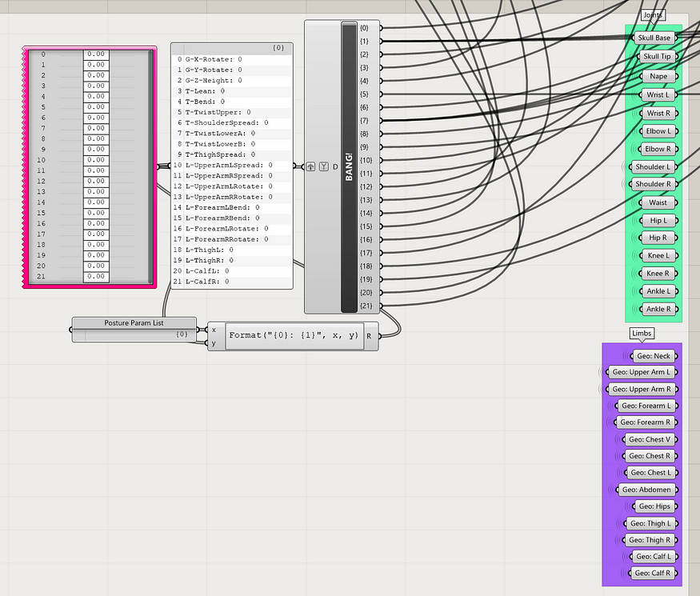Select the Geo: Neck limb parameter
Image resolution: width=700 pixels, height=596 pixels.
coord(654,356)
